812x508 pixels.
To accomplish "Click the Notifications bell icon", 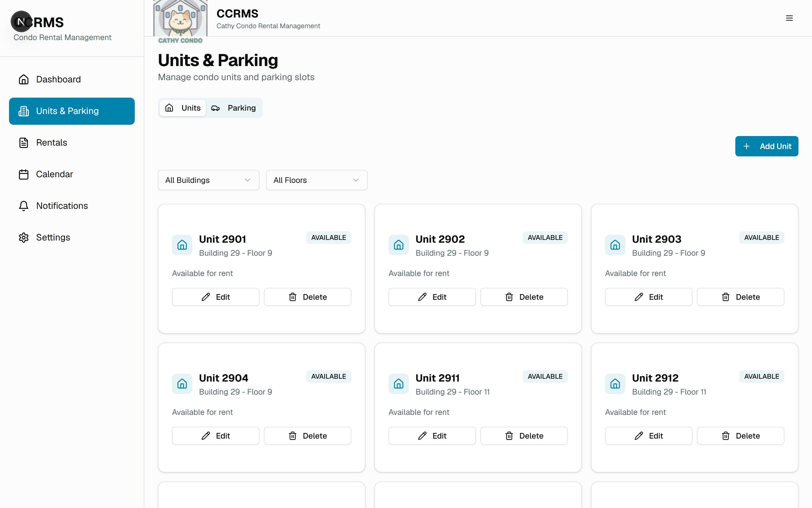I will 23,206.
